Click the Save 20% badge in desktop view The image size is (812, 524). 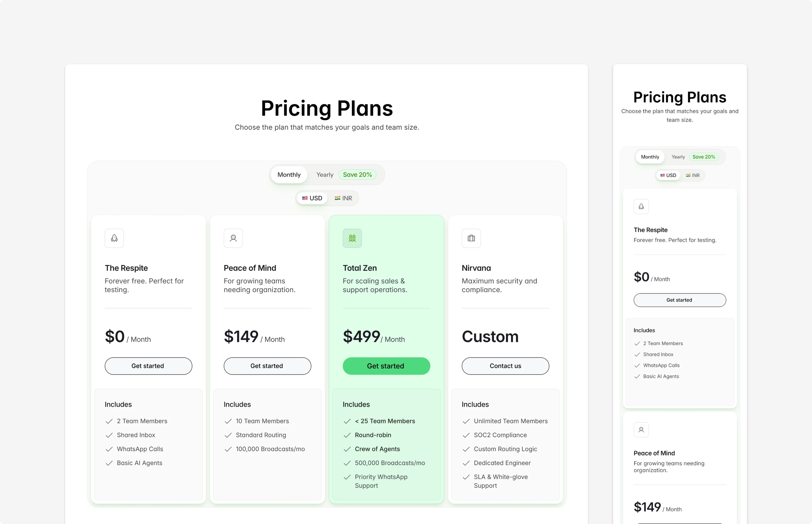pyautogui.click(x=357, y=175)
